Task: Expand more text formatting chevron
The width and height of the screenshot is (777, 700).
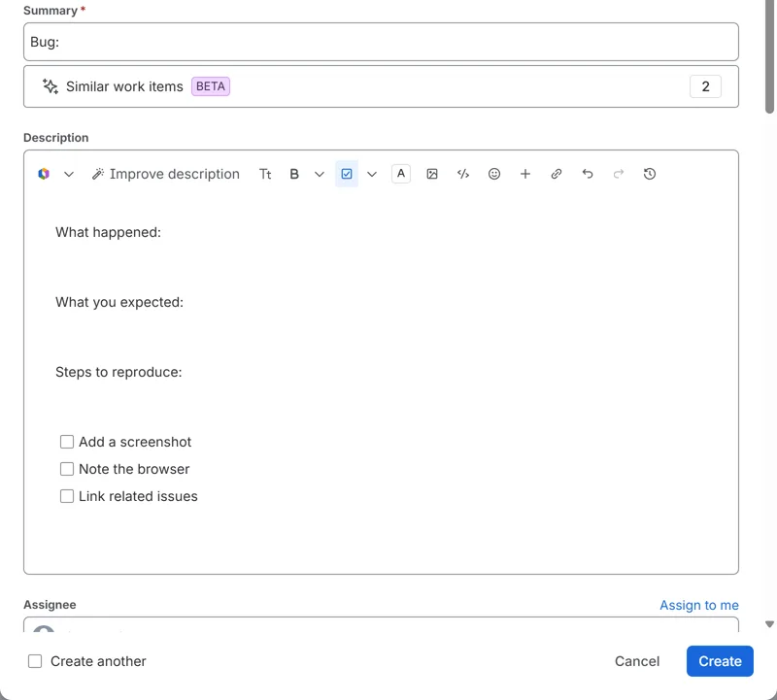Action: [x=320, y=174]
